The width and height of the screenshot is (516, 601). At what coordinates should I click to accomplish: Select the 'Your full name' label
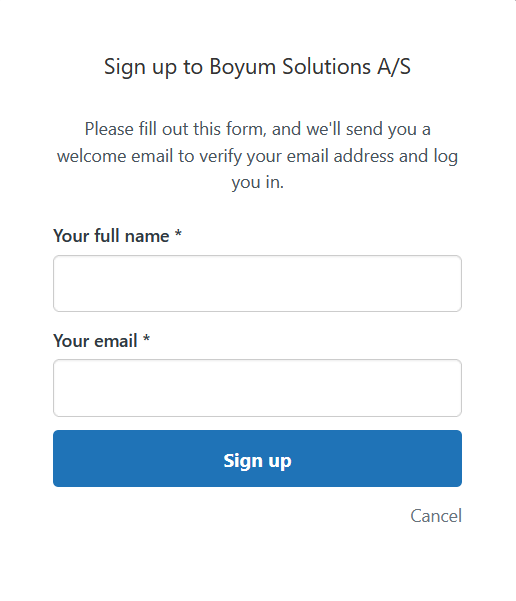coord(111,236)
